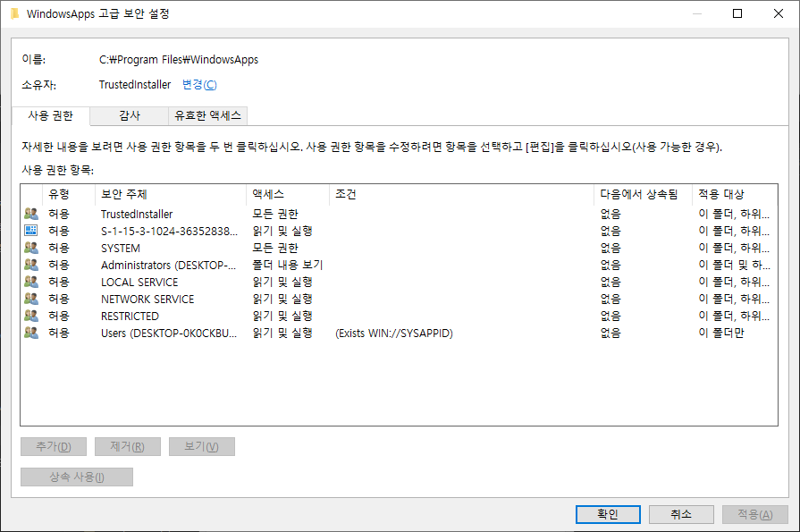Close the WindowsApps security settings window
Image resolution: width=800 pixels, height=532 pixels.
coord(778,13)
